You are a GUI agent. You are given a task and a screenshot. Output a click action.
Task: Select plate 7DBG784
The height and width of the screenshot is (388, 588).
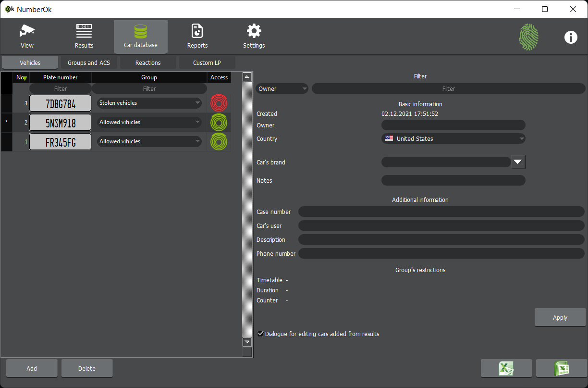click(61, 103)
